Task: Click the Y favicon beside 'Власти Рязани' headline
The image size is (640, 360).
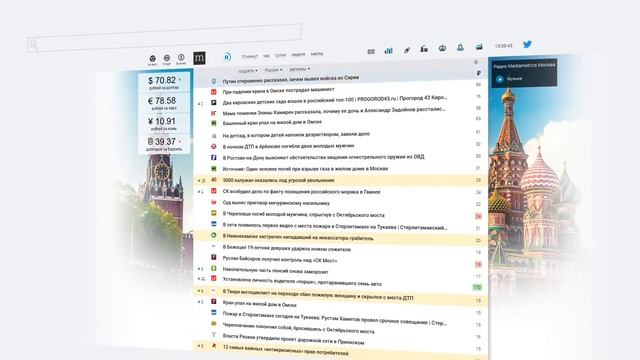Action: [x=213, y=334]
